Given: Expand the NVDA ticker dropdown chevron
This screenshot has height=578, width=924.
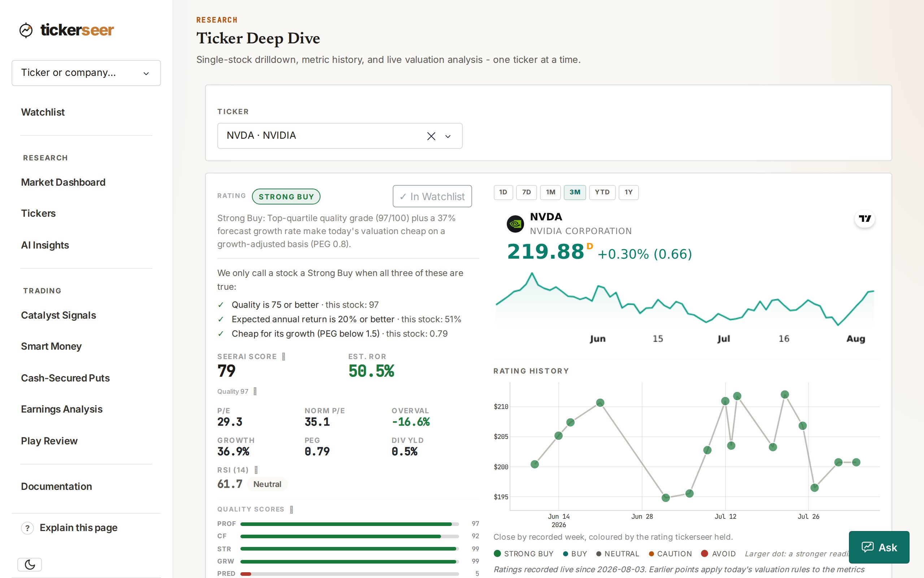Looking at the screenshot, I should click(448, 136).
